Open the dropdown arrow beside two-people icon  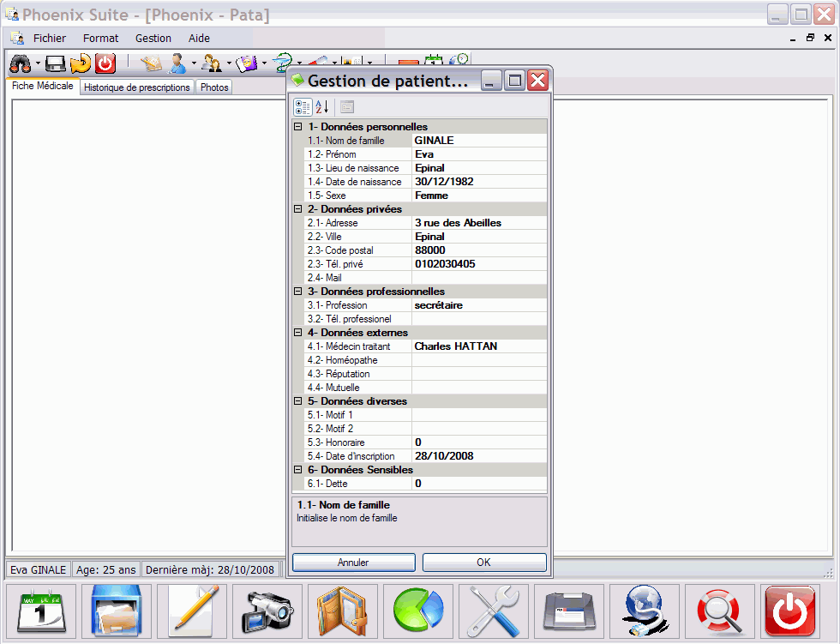tap(230, 63)
